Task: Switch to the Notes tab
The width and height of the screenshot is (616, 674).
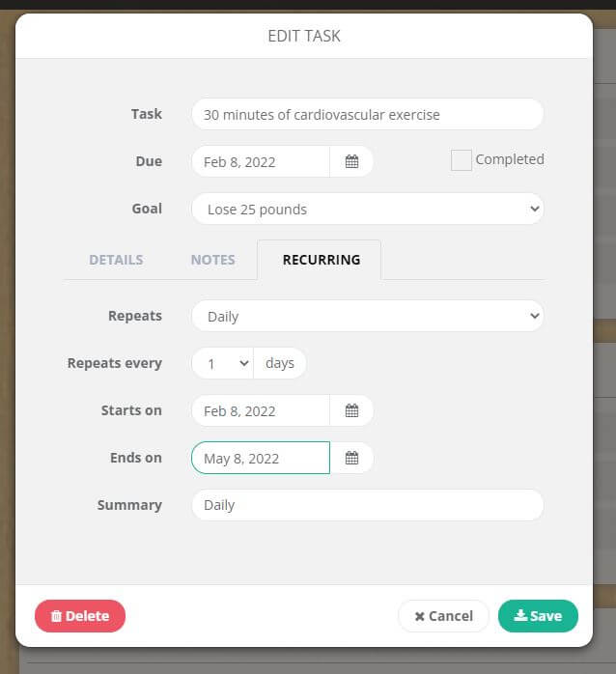Action: click(x=212, y=260)
